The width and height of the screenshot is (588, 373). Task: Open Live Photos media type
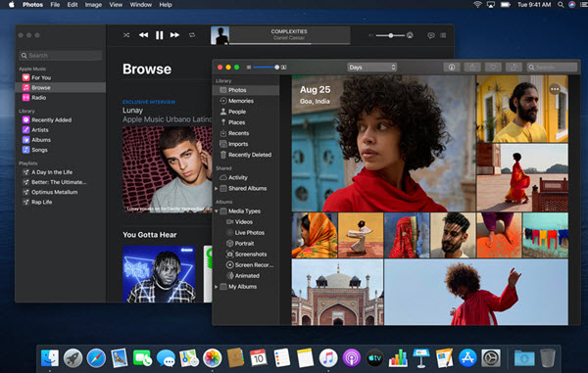(246, 233)
